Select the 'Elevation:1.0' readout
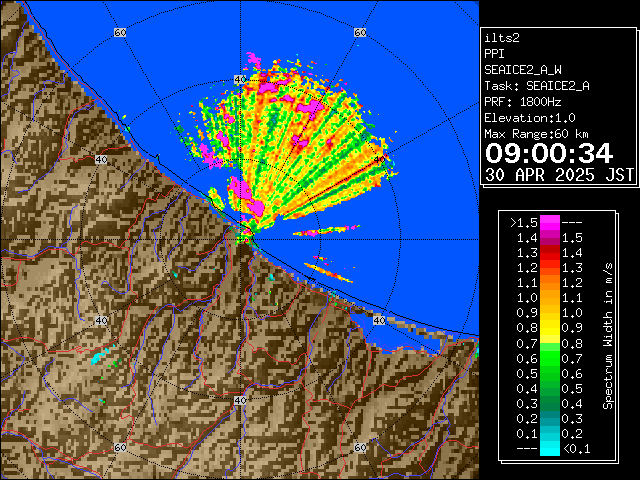This screenshot has height=480, width=640. [x=530, y=118]
